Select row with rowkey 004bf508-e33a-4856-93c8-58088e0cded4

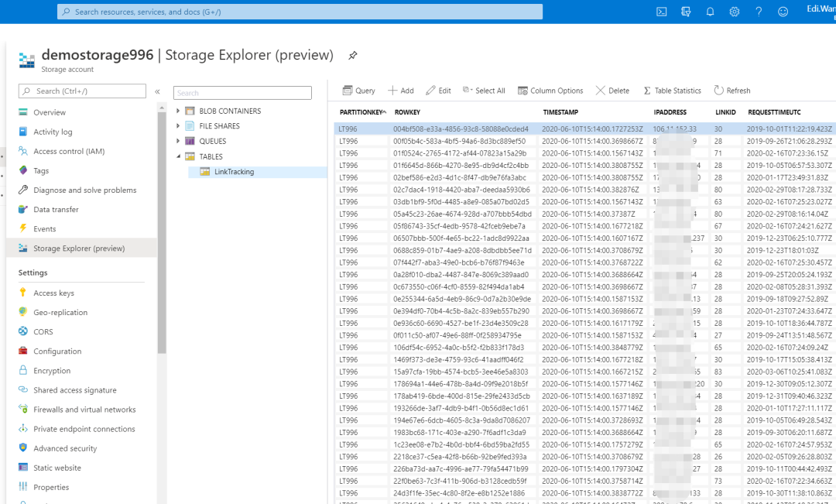pos(585,129)
